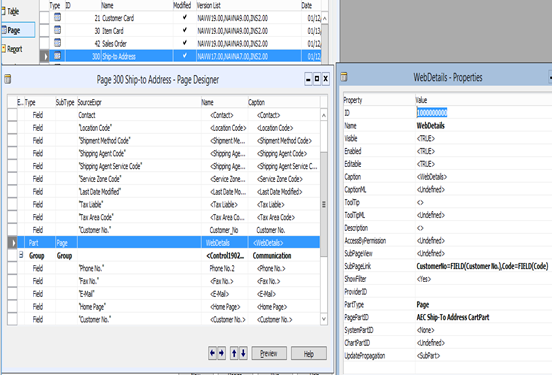Move control right with indent arrow
Viewport: 552px width, 375px height.
(x=221, y=353)
